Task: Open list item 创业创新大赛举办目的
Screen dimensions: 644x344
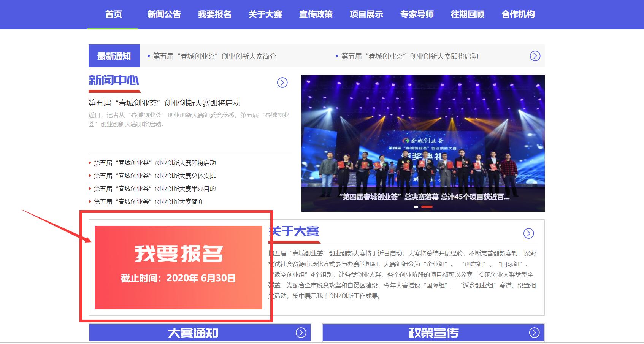Action: pos(155,189)
